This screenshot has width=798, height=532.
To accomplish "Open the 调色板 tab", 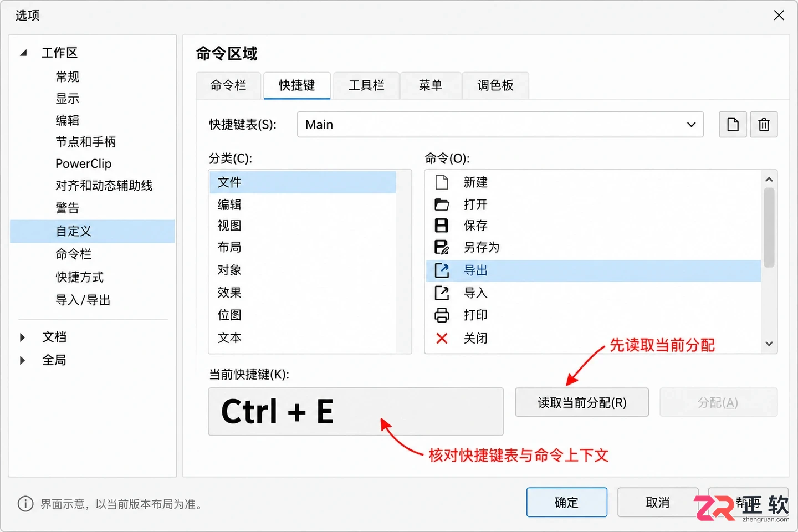I will 495,85.
